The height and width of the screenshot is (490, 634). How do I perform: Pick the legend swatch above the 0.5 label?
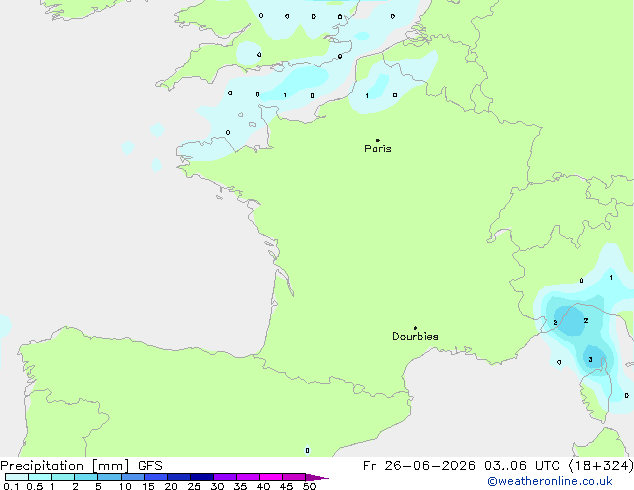(x=40, y=477)
